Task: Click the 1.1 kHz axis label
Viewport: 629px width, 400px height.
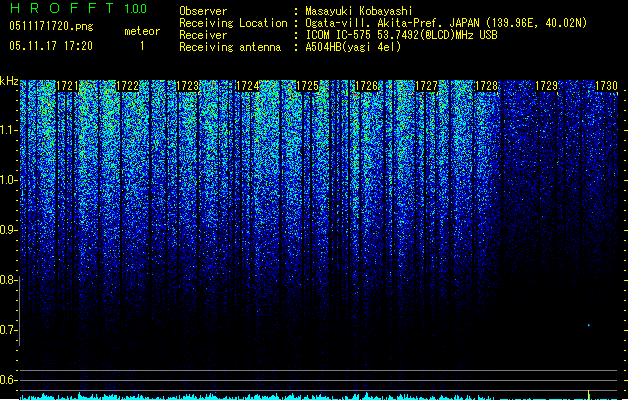Action: [x=8, y=130]
